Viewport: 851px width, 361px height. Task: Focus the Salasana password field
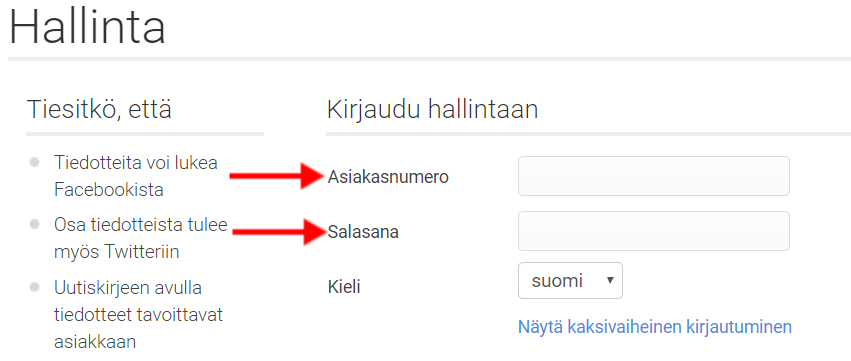tap(653, 231)
